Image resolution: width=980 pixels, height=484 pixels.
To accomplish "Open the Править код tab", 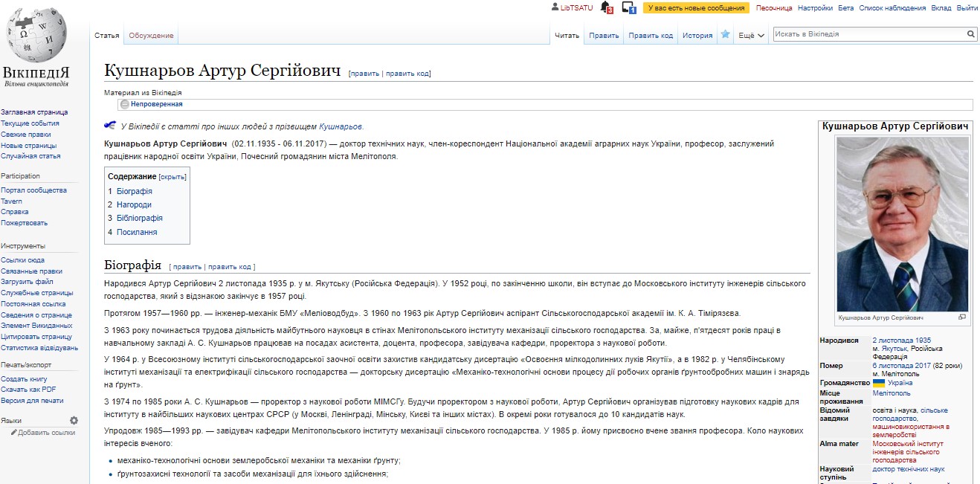I will (651, 36).
